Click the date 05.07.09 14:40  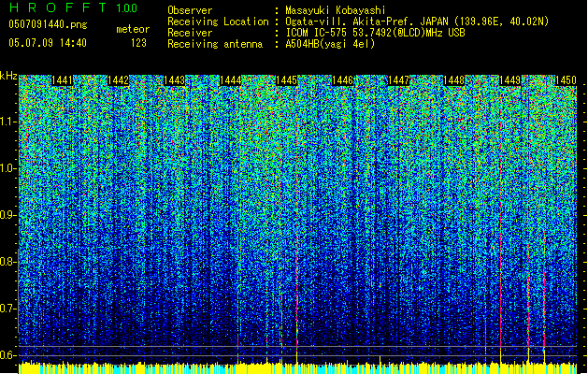(x=48, y=43)
